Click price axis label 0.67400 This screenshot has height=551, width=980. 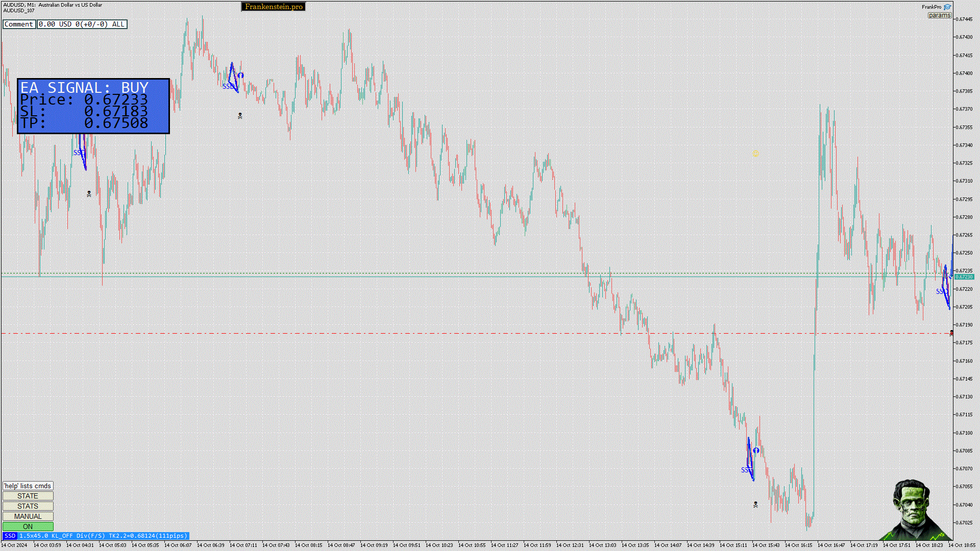click(964, 73)
